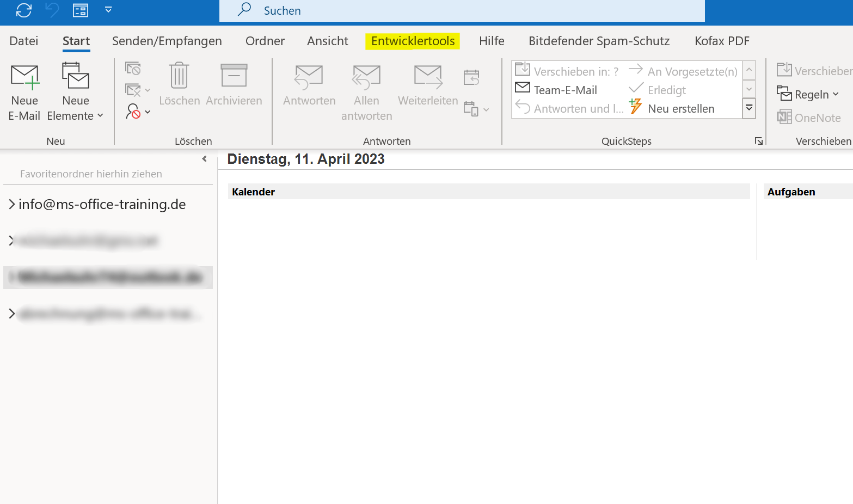Select the Kofax PDF tab
The height and width of the screenshot is (504, 853).
(x=722, y=41)
